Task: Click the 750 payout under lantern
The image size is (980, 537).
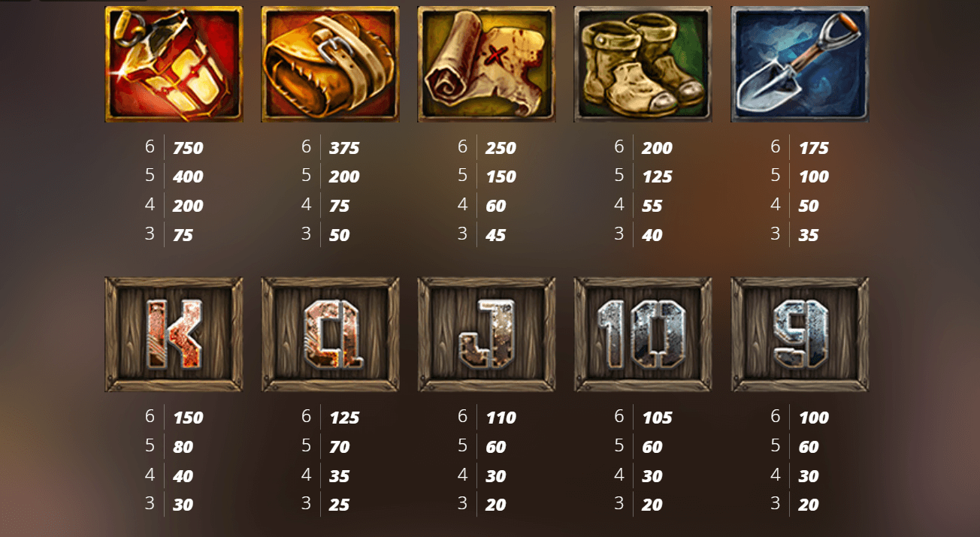Action: click(x=188, y=148)
